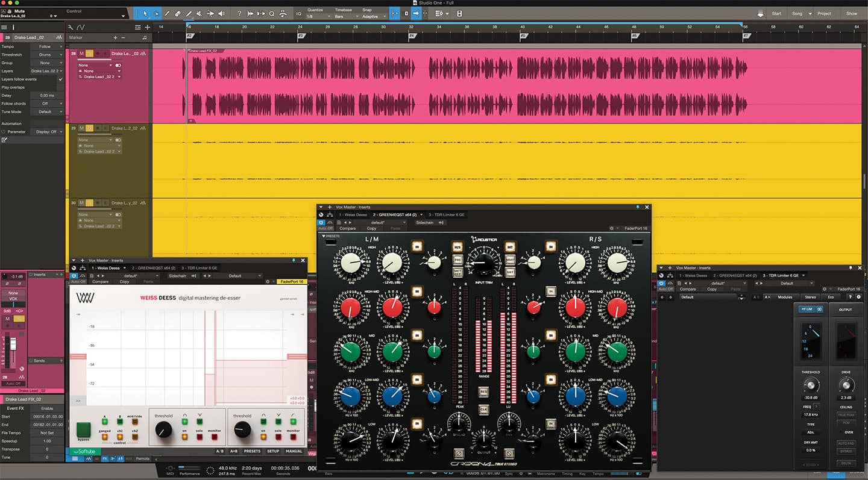This screenshot has width=868, height=480.
Task: Open Tune Mode dropdown set to Default
Action: pos(48,111)
